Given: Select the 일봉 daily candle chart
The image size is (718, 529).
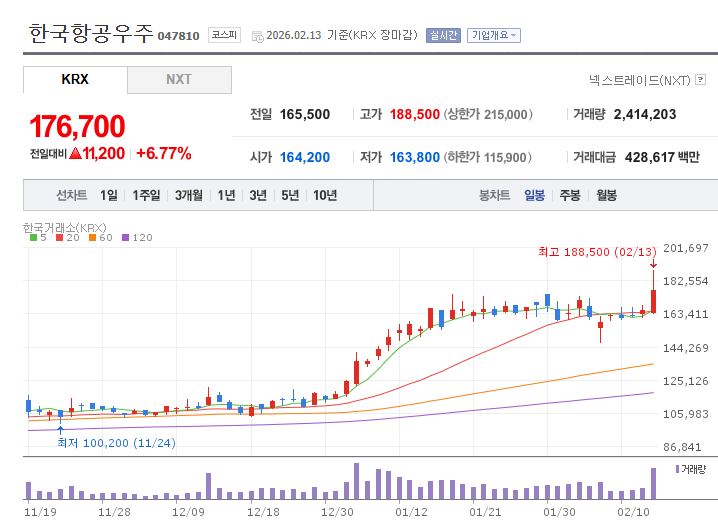Looking at the screenshot, I should pyautogui.click(x=534, y=196).
